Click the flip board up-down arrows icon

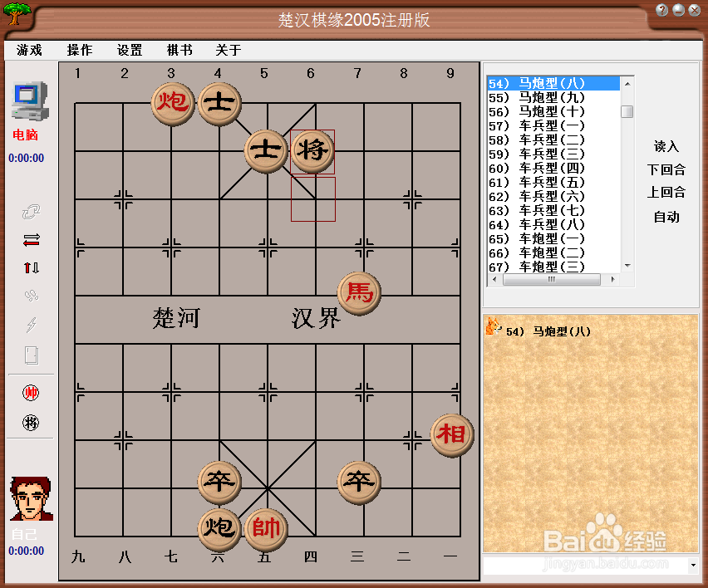coord(31,267)
